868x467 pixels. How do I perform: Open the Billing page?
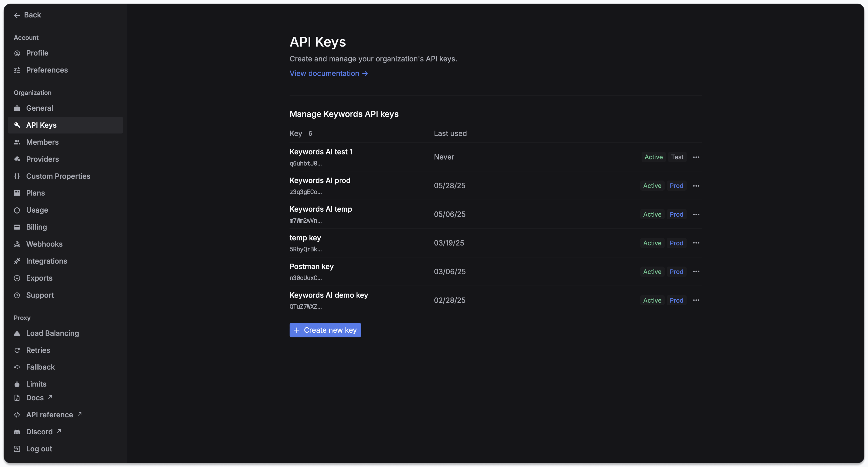65,227
